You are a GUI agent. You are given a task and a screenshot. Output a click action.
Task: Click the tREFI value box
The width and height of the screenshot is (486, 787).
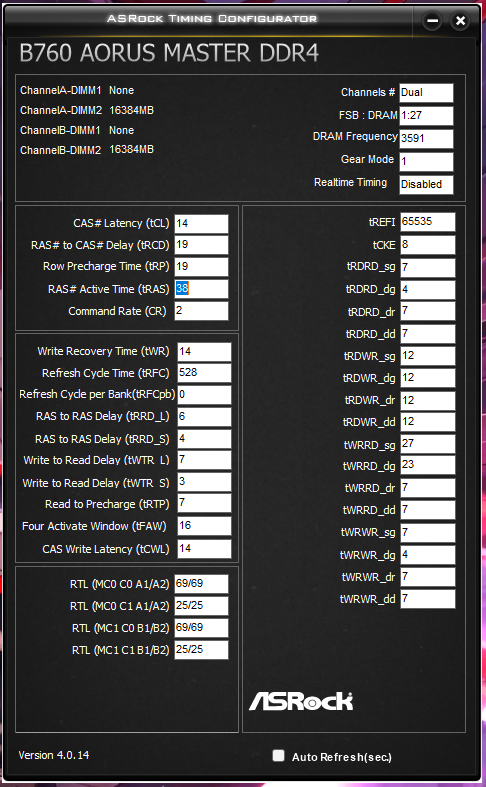click(x=428, y=222)
